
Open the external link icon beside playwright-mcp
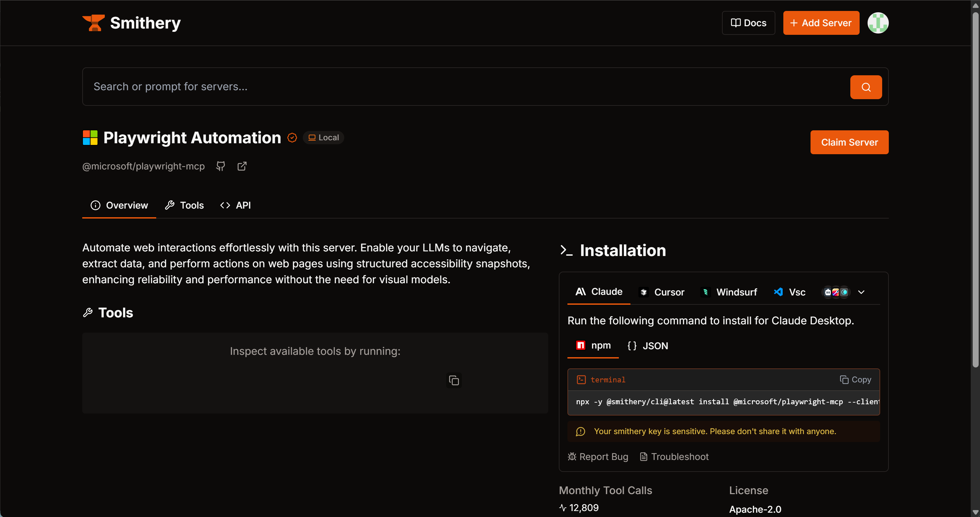click(242, 166)
